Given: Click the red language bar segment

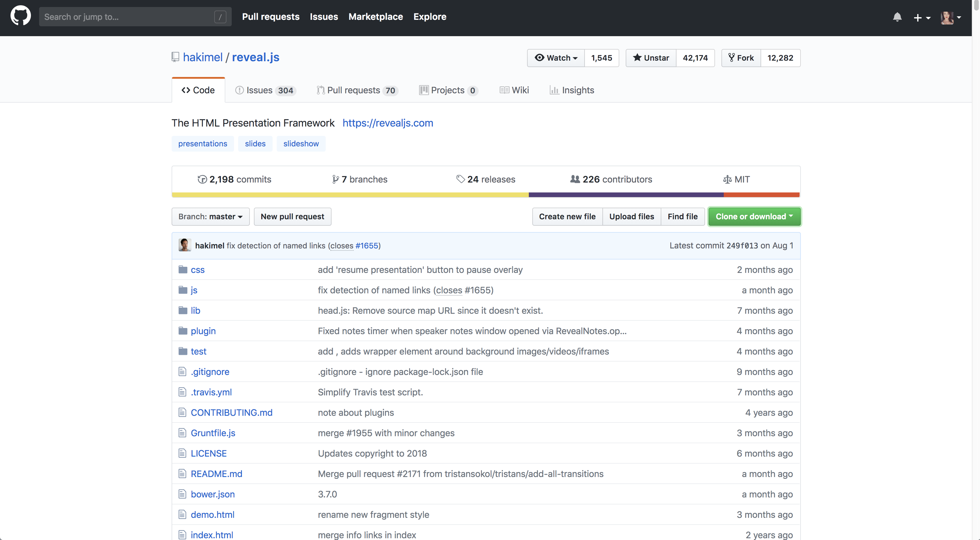Looking at the screenshot, I should point(762,194).
